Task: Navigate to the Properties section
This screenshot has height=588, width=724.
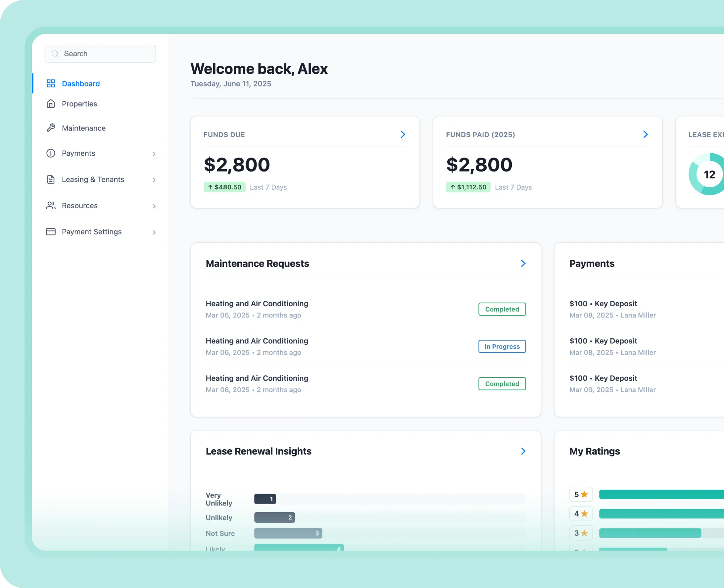Action: click(79, 104)
